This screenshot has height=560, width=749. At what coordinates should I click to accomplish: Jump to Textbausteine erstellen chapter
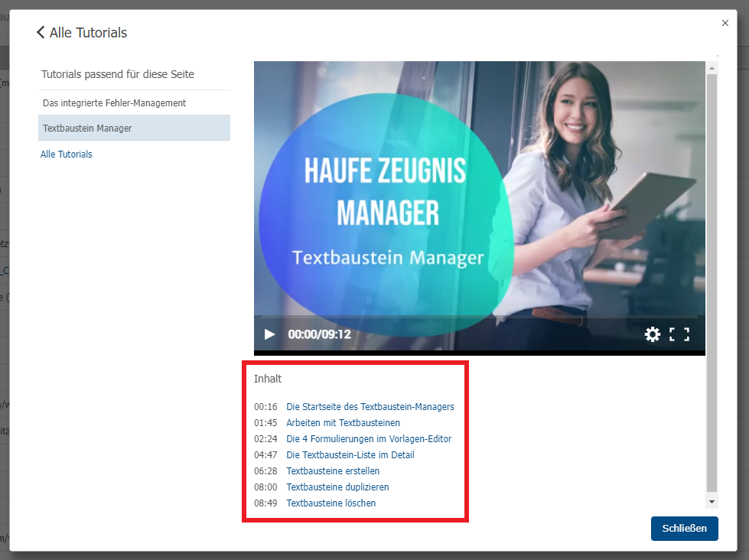click(333, 471)
